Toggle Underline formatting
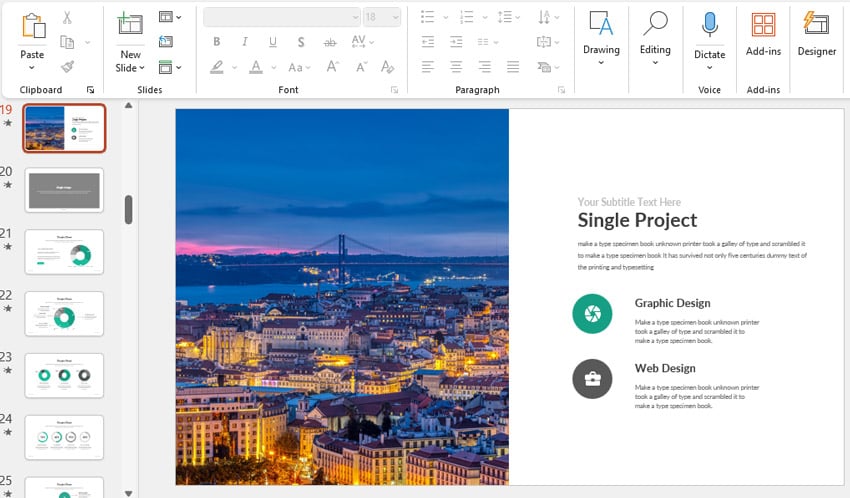Screen dimensions: 850x498 (272, 42)
